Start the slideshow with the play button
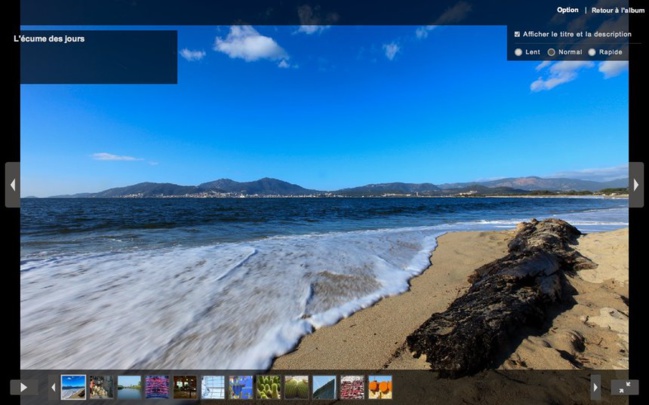Image resolution: width=649 pixels, height=405 pixels. (x=24, y=387)
